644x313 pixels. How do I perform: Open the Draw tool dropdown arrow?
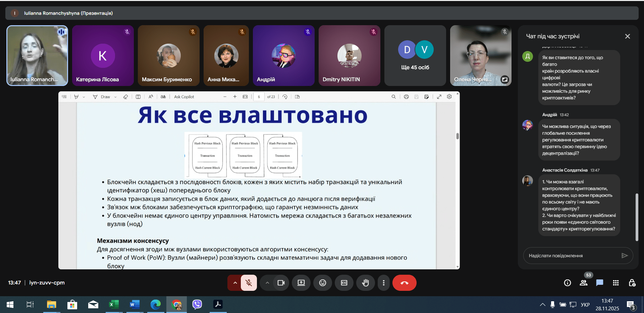coord(115,97)
